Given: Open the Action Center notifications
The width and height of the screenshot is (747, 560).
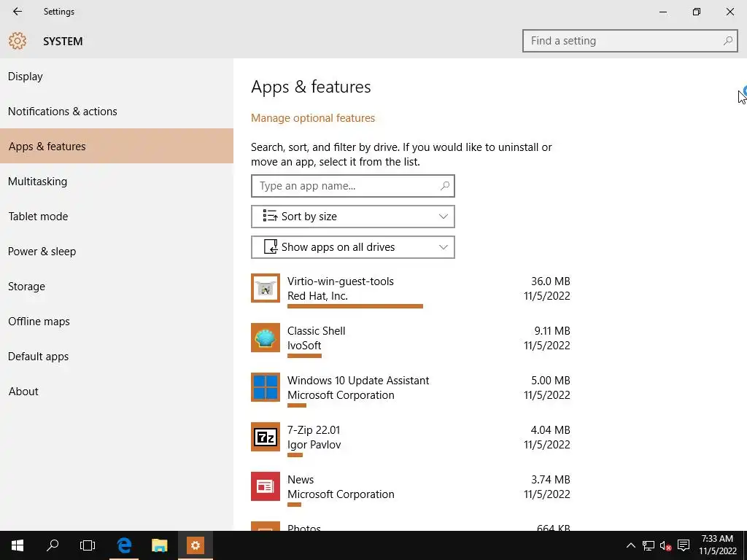Looking at the screenshot, I should click(x=684, y=545).
